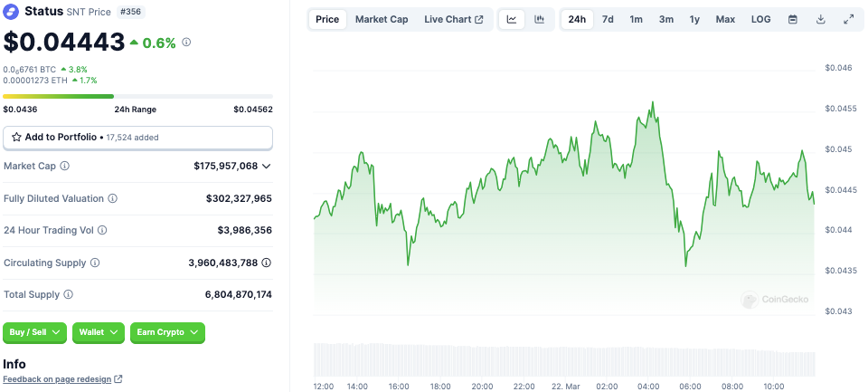Expand the chart to fullscreen
The width and height of the screenshot is (868, 392).
848,19
